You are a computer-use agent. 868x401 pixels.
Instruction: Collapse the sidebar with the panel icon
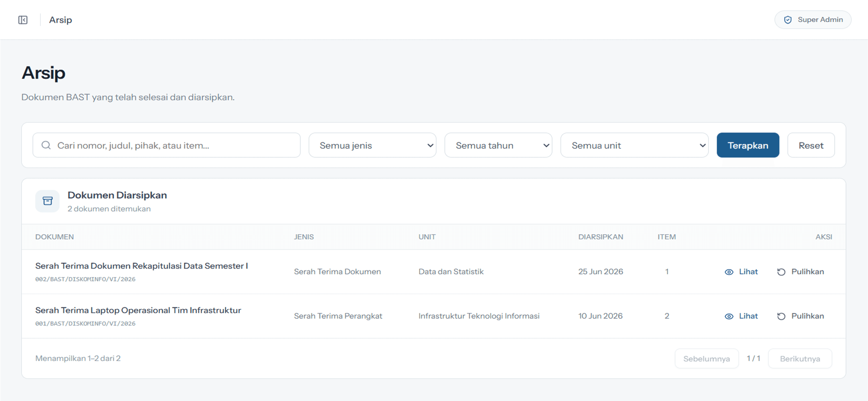coord(23,20)
